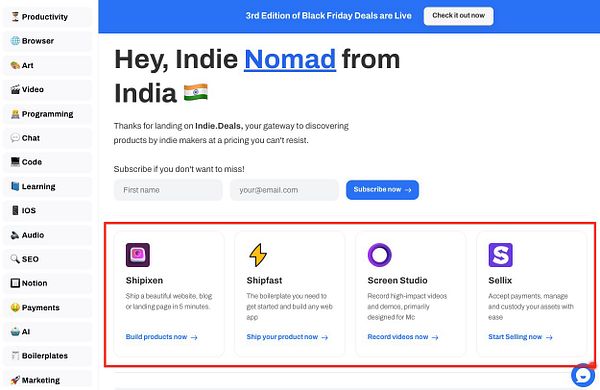Click the India flag emoji
600x390 pixels.
point(196,93)
